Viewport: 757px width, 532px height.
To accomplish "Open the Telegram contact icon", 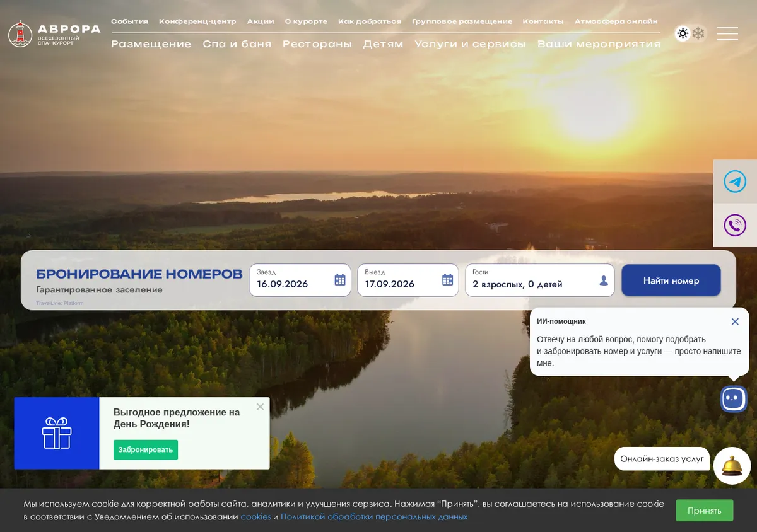I will (x=735, y=182).
